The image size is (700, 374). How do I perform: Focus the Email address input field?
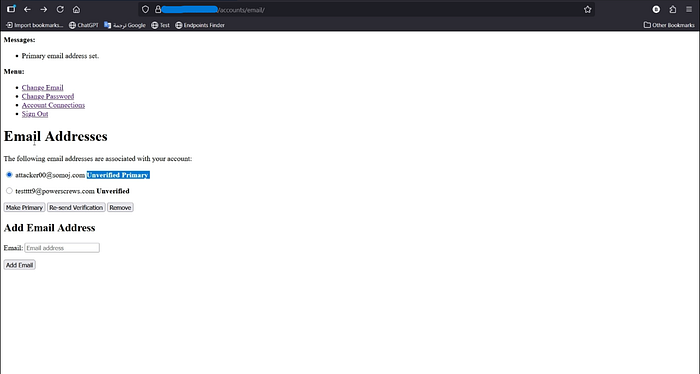tap(62, 248)
